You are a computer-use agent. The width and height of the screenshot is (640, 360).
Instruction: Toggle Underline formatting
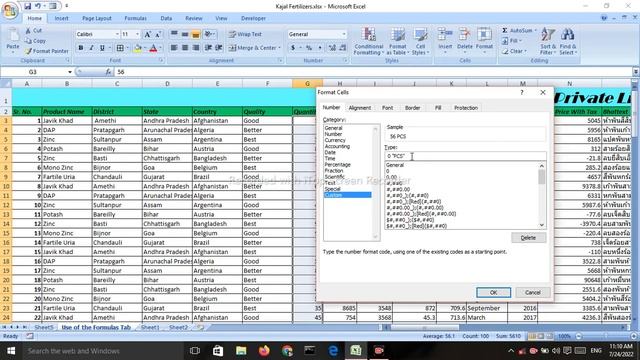(102, 48)
